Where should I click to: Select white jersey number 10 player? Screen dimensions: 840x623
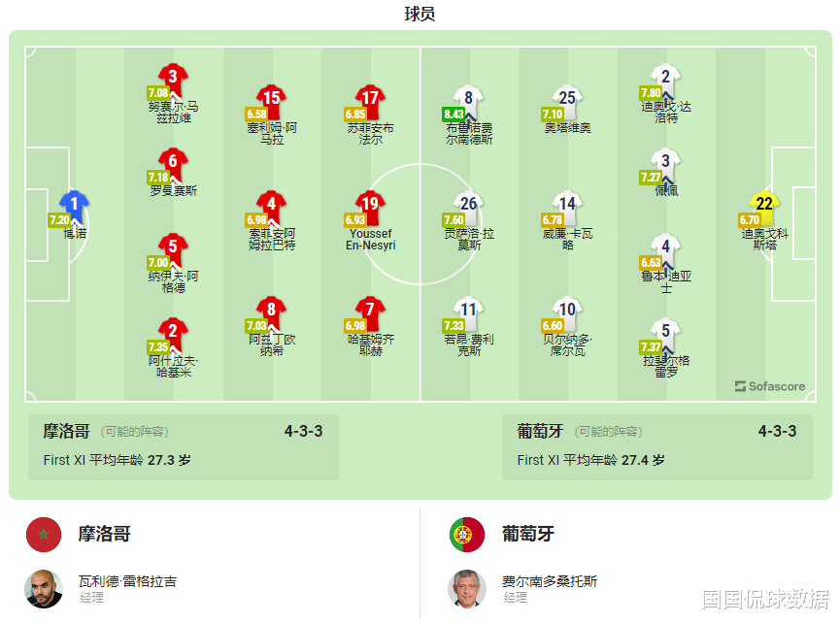[568, 311]
